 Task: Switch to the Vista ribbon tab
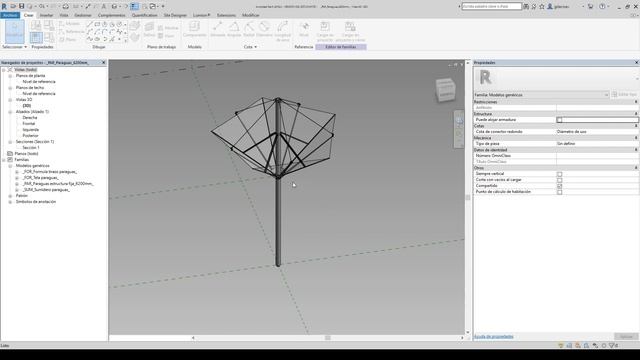(x=64, y=15)
